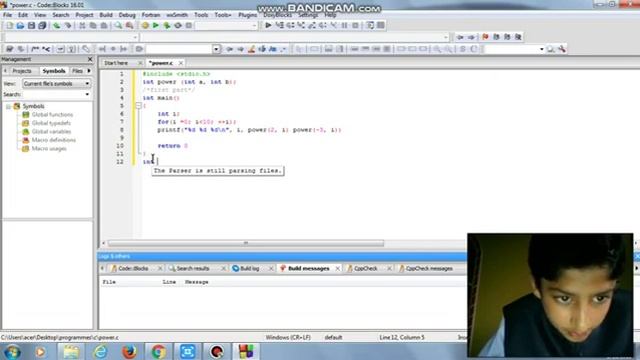This screenshot has height=360, width=640.
Task: Select Global functions in Symbols tree
Action: point(52,115)
